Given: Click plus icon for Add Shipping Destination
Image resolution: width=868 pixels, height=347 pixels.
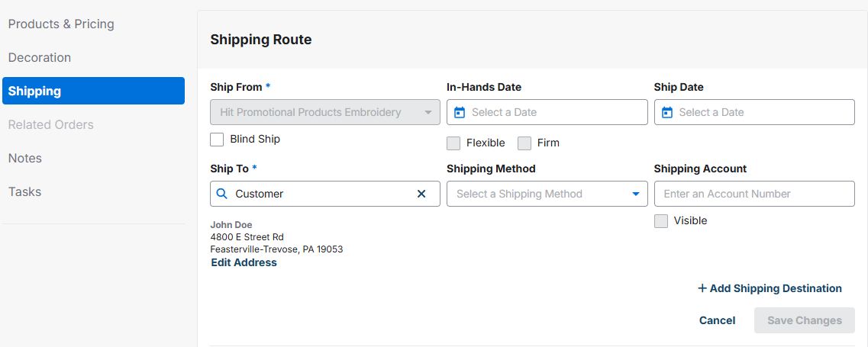Looking at the screenshot, I should coord(702,288).
